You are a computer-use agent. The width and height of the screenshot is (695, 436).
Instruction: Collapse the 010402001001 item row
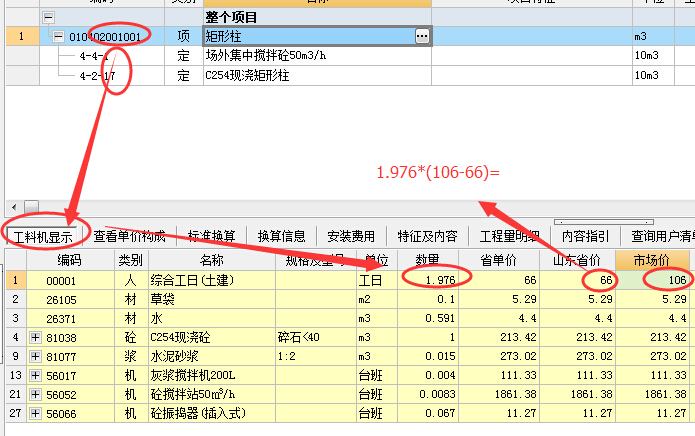[x=58, y=36]
